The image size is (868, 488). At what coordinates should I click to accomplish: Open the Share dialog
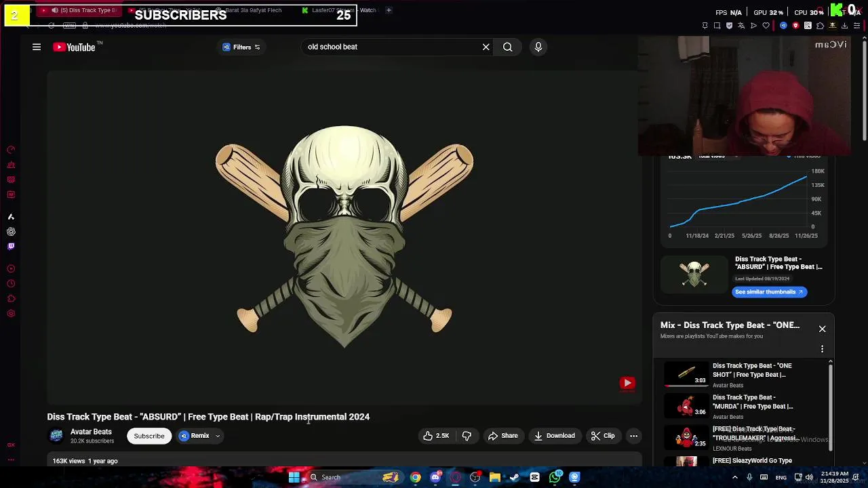coord(503,436)
